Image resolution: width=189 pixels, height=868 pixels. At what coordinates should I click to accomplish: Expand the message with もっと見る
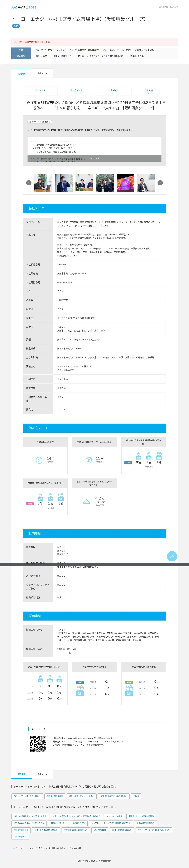(94, 158)
